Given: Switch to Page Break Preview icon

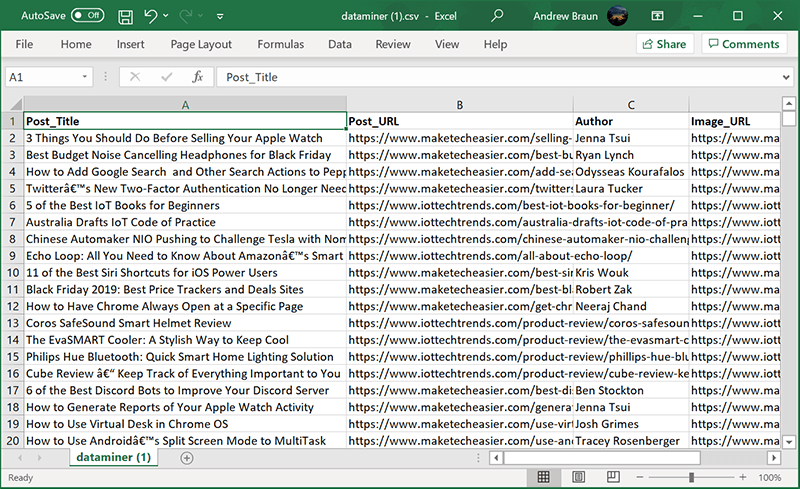Looking at the screenshot, I should pyautogui.click(x=613, y=477).
